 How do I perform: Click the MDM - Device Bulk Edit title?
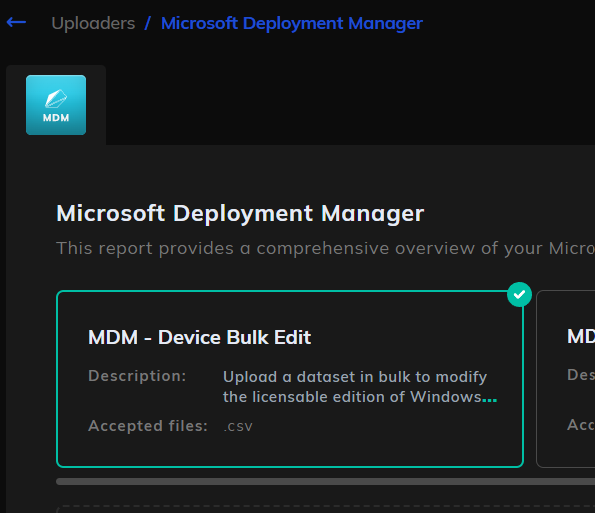coord(200,337)
